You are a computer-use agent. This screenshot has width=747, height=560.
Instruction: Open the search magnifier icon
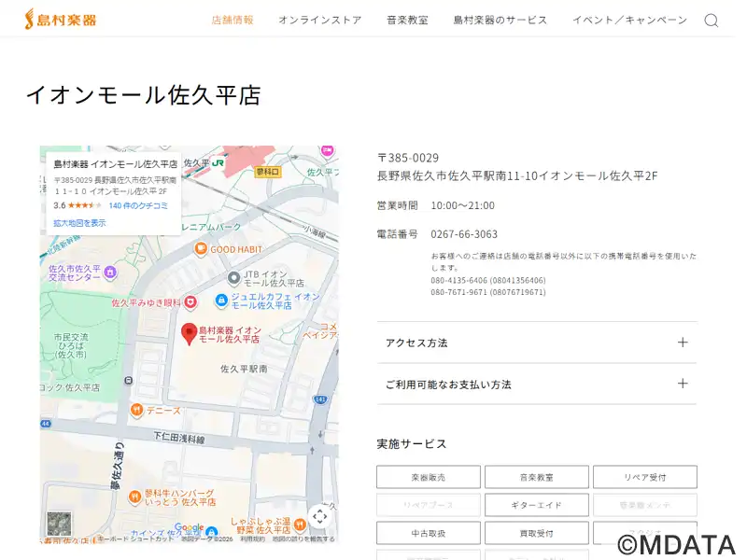(711, 21)
